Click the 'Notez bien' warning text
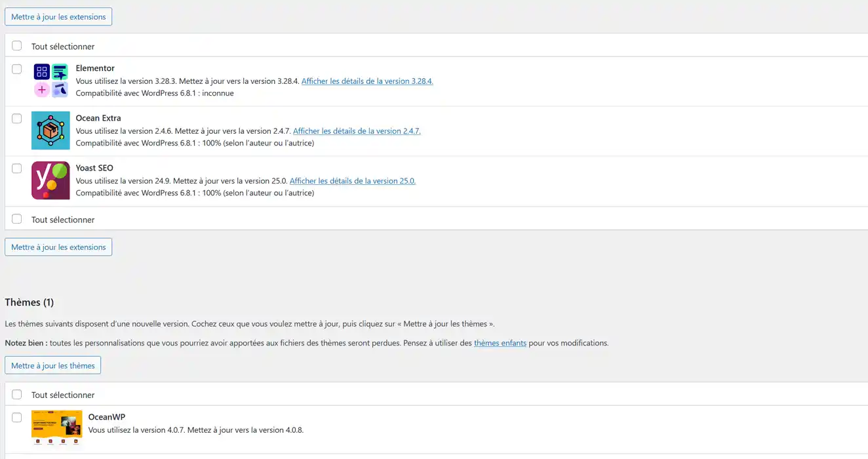 pos(306,343)
